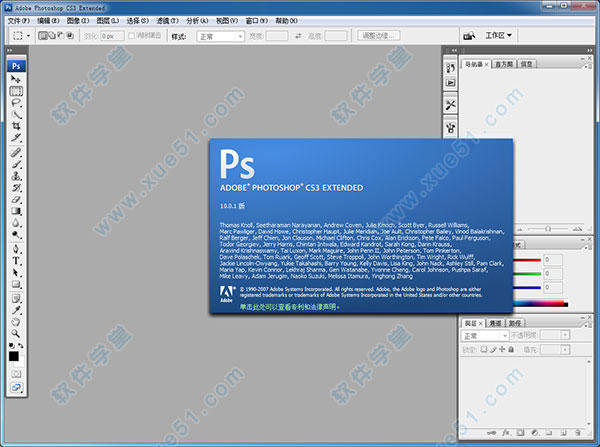Image resolution: width=600 pixels, height=447 pixels.
Task: Select the Hand tool
Action: (16, 322)
